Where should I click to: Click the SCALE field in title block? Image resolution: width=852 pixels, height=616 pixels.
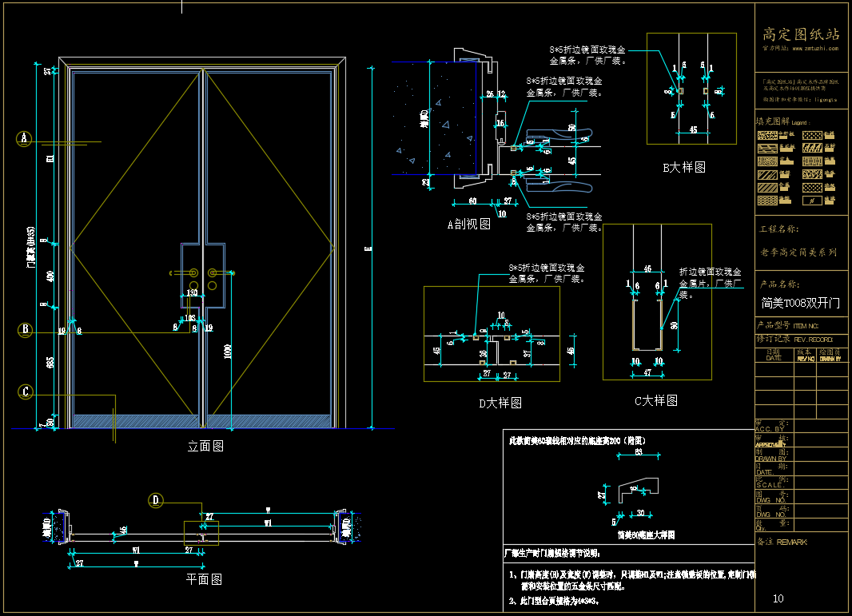pyautogui.click(x=770, y=485)
